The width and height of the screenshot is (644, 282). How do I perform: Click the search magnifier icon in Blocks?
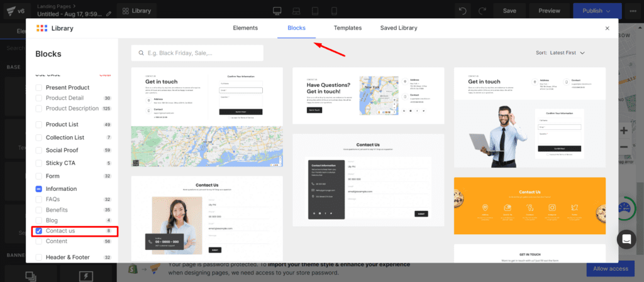point(142,53)
